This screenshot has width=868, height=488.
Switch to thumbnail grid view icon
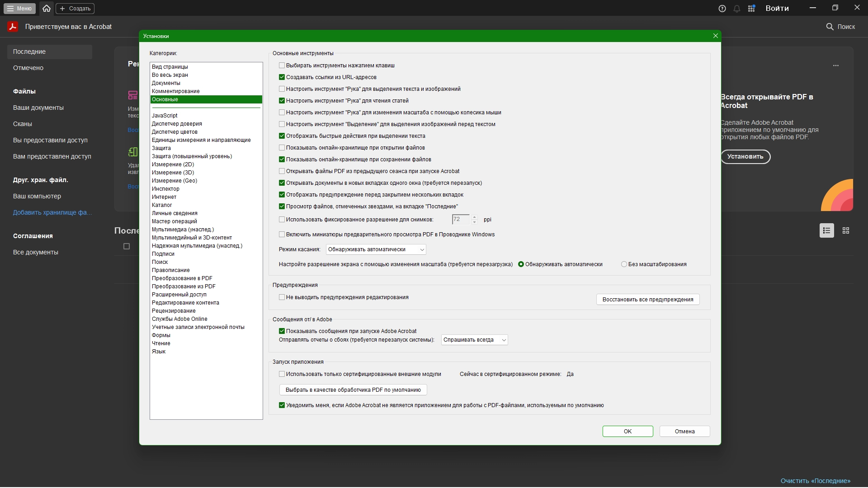[846, 230]
